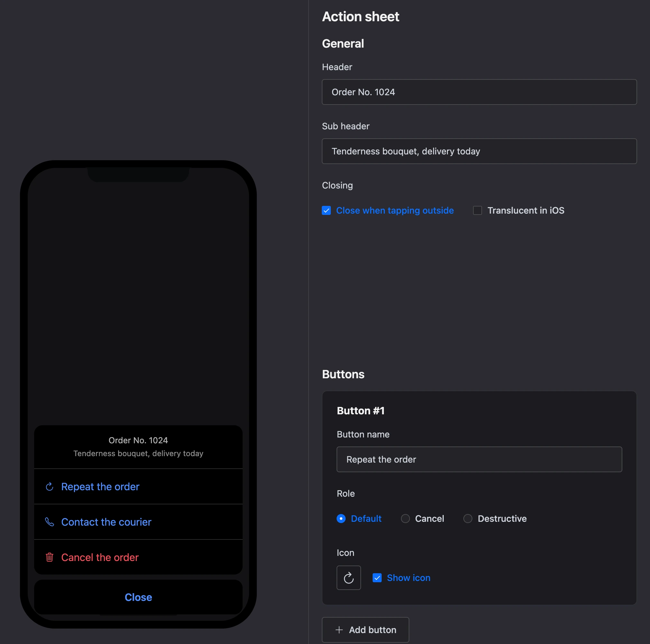The image size is (650, 644).
Task: Click the phone icon beside Contact the courier
Action: (x=50, y=522)
